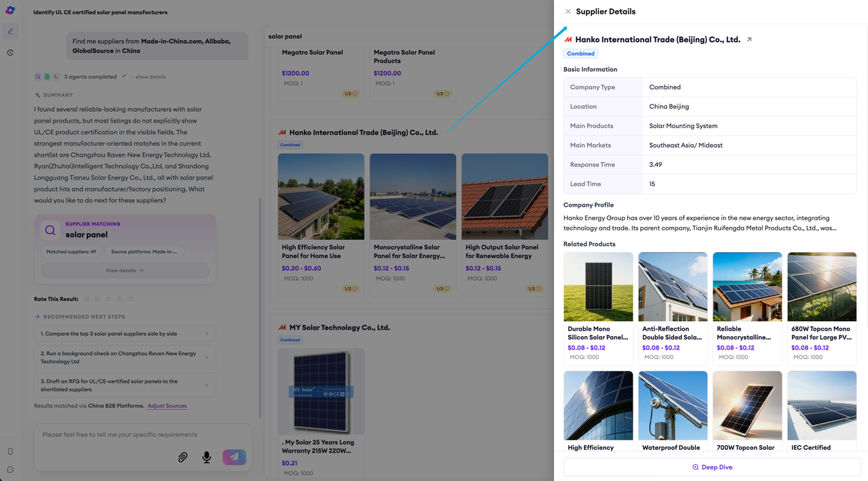Click the 'China Beijing' location value
Screen dimensions: 868x481
(669, 106)
